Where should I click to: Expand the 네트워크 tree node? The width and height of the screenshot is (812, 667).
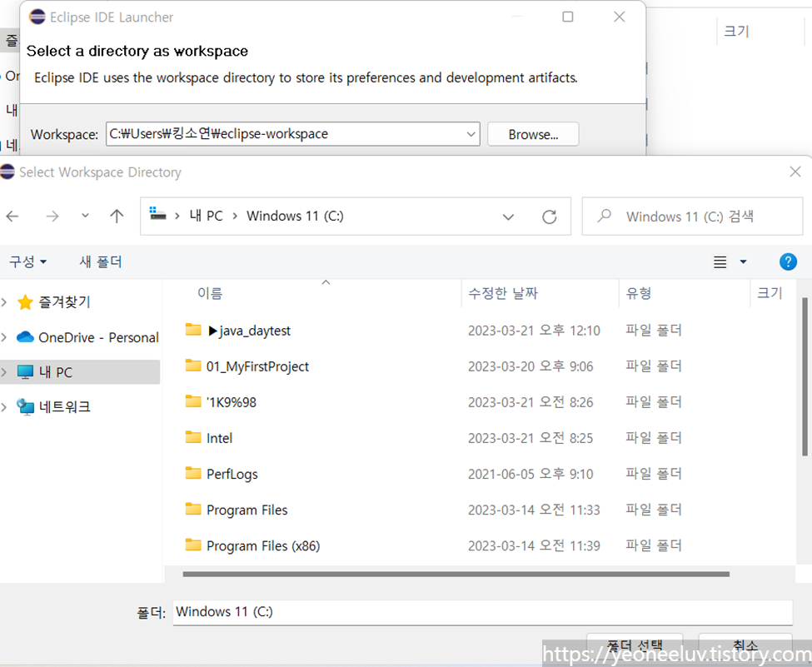click(4, 407)
